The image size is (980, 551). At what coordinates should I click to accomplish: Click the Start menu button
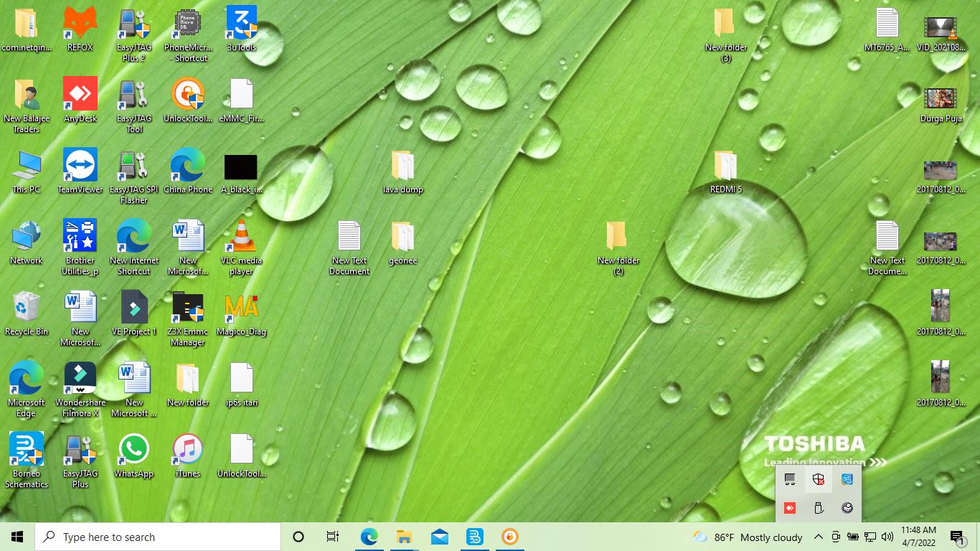(x=17, y=537)
